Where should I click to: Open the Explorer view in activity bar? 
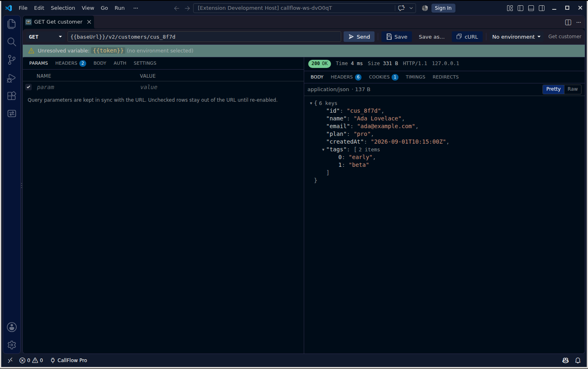click(x=12, y=24)
